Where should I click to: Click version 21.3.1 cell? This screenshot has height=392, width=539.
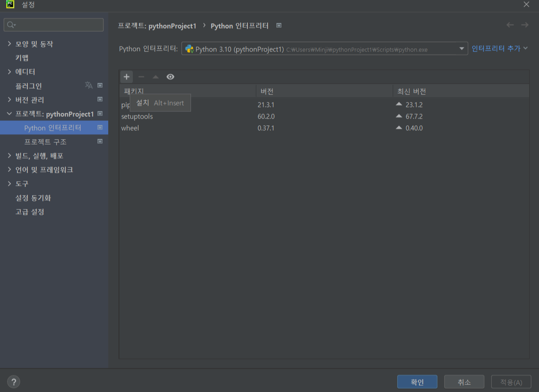click(x=266, y=105)
